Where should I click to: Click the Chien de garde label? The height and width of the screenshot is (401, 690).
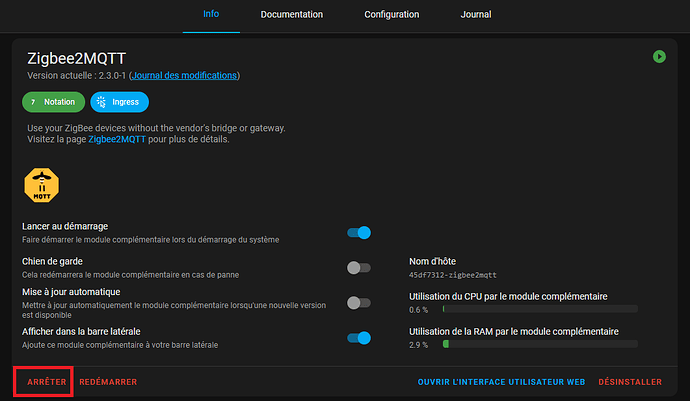point(52,261)
